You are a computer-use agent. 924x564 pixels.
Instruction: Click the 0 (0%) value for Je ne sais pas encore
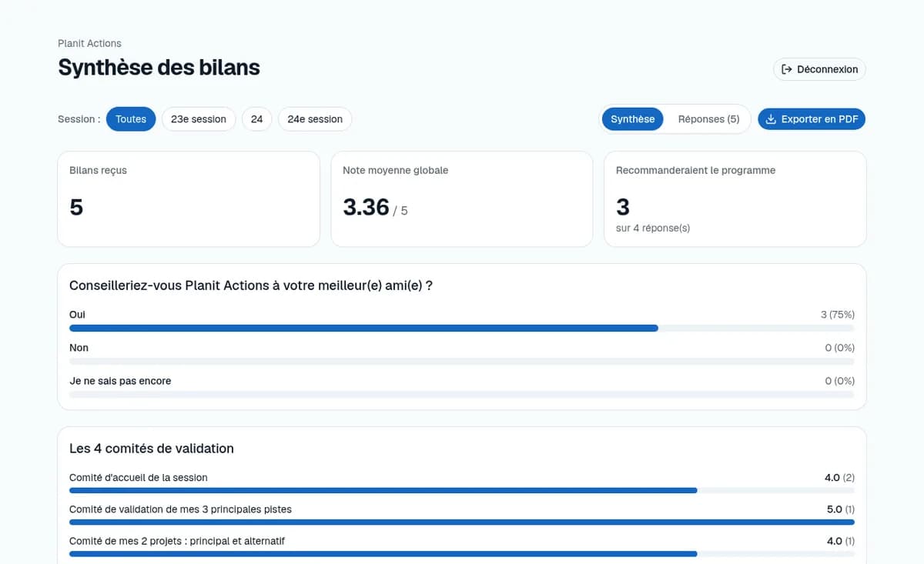839,381
